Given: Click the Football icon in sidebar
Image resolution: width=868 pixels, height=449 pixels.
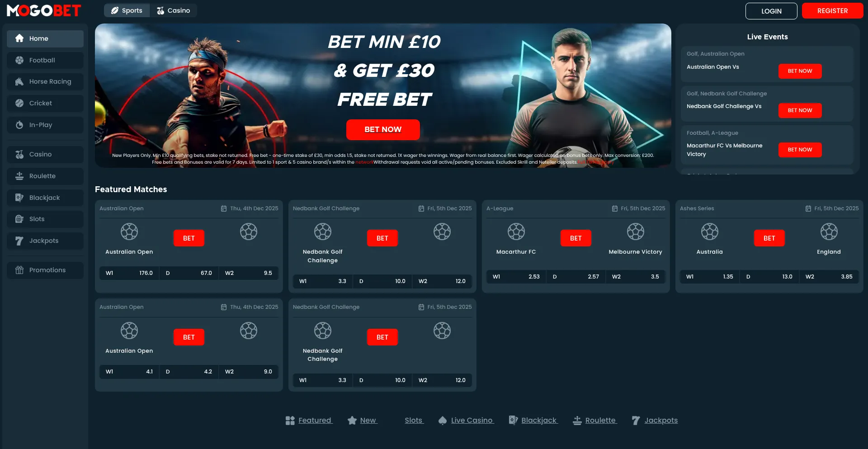Looking at the screenshot, I should pyautogui.click(x=19, y=60).
